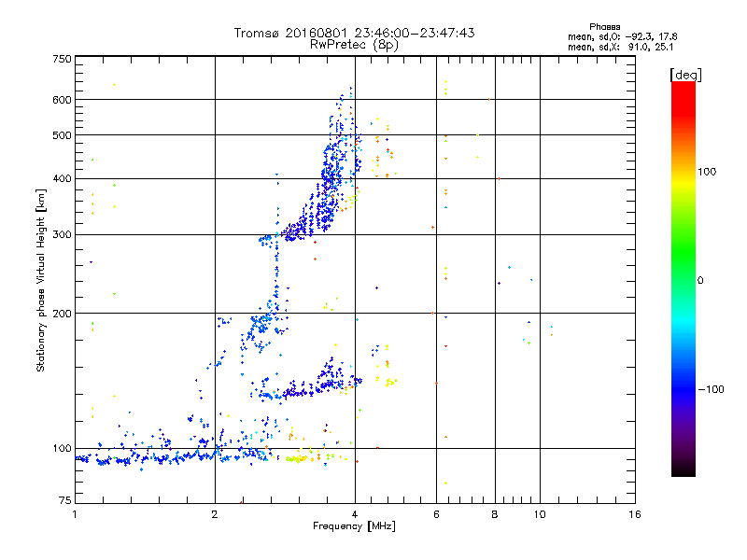Image resolution: width=747 pixels, height=560 pixels.
Task: Click the '[deg]' colorbar unit label
Action: (x=685, y=75)
